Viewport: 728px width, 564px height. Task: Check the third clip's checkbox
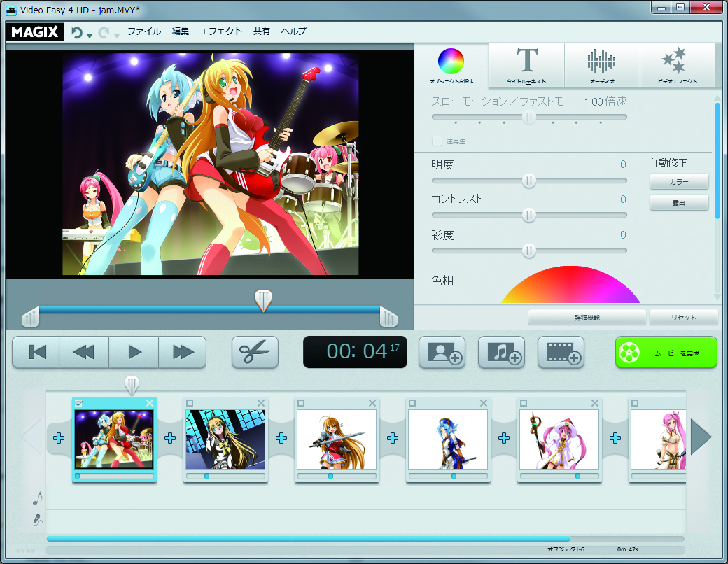(x=301, y=403)
